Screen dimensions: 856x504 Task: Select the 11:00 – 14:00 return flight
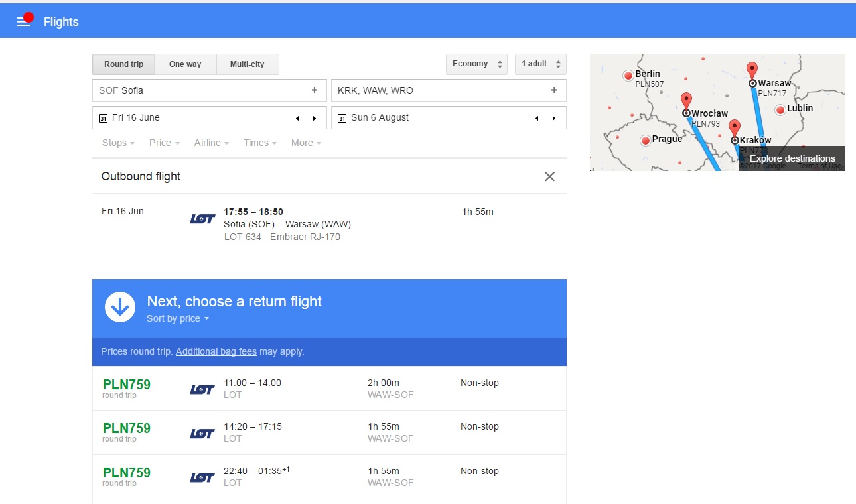coord(329,389)
